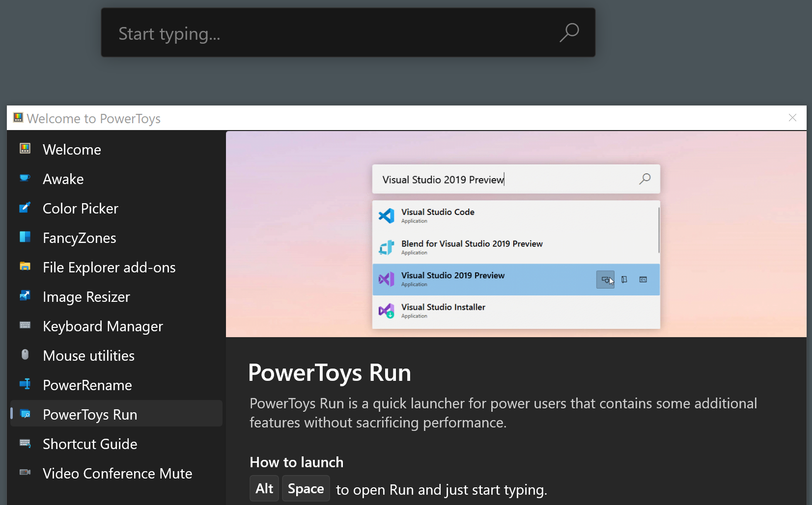Click the Space key badge
The height and width of the screenshot is (505, 812).
click(x=306, y=488)
